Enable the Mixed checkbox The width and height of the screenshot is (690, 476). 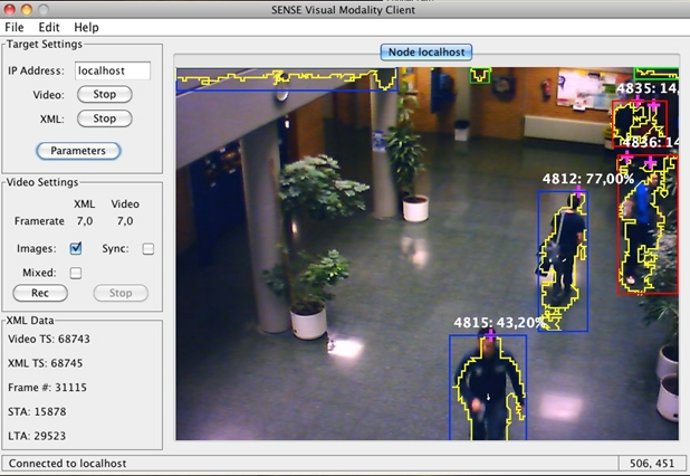click(76, 273)
